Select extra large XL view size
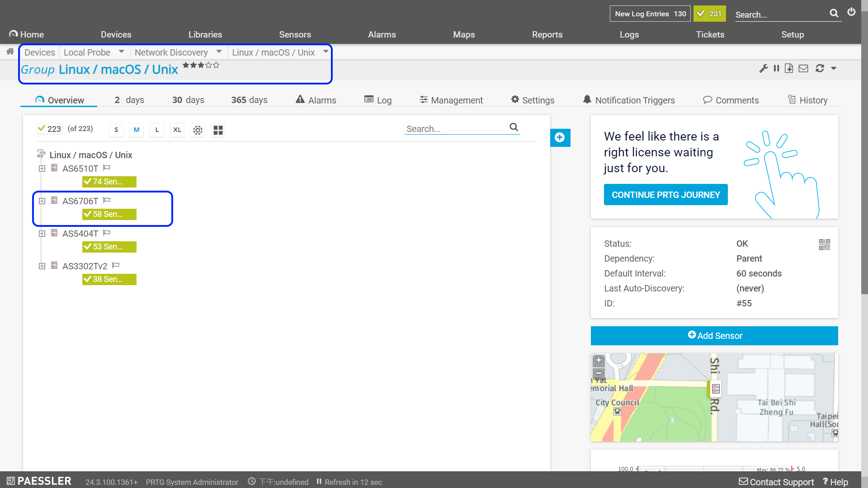Viewport: 868px width, 488px height. point(177,130)
